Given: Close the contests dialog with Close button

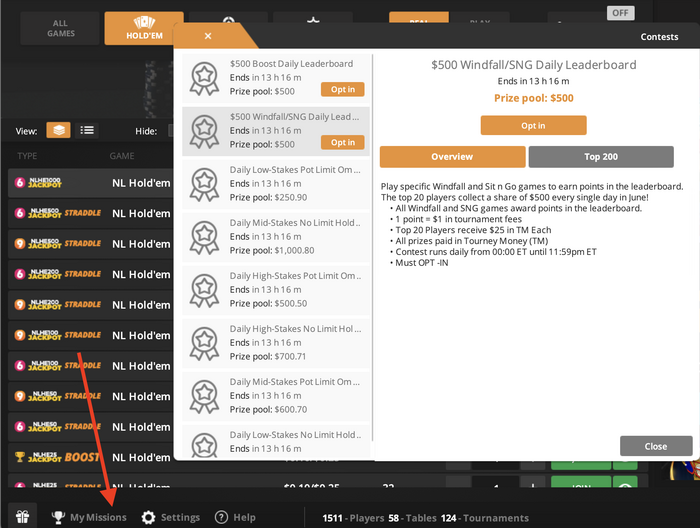Looking at the screenshot, I should point(656,446).
